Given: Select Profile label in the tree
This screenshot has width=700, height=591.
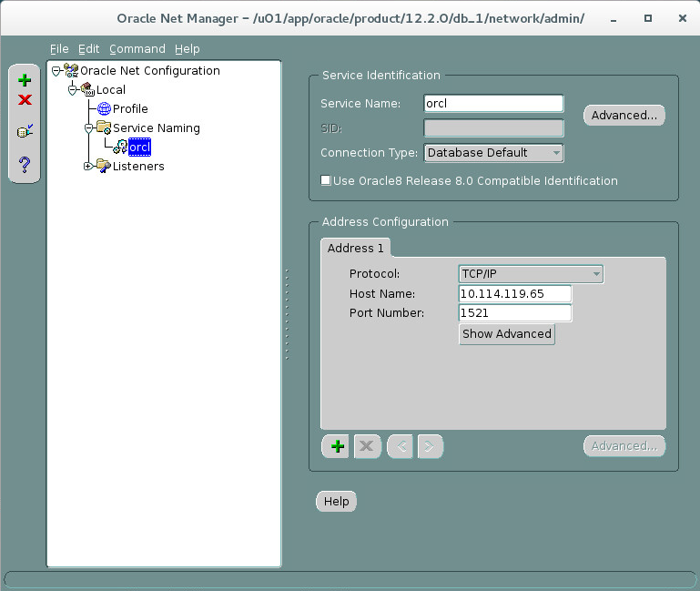Looking at the screenshot, I should point(130,108).
